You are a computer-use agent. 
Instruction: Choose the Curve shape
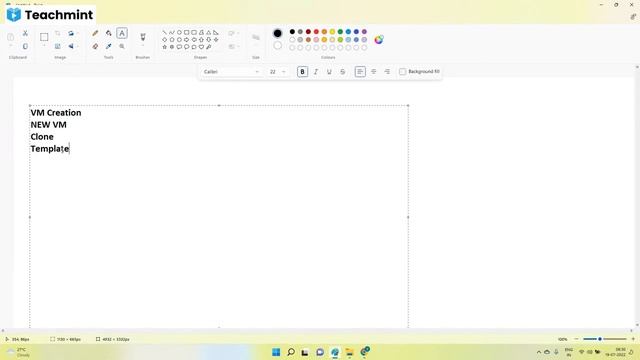click(172, 32)
